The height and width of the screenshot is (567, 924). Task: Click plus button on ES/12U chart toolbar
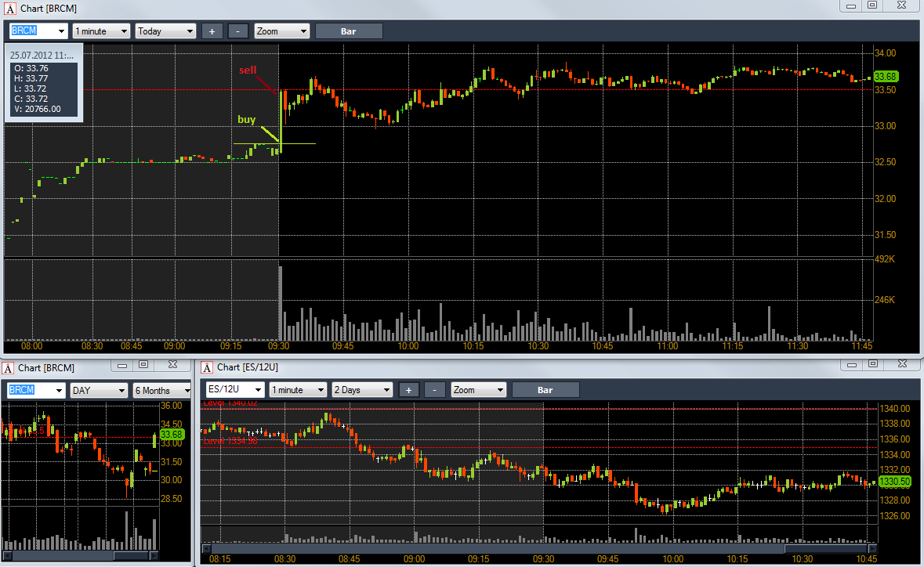click(x=408, y=390)
